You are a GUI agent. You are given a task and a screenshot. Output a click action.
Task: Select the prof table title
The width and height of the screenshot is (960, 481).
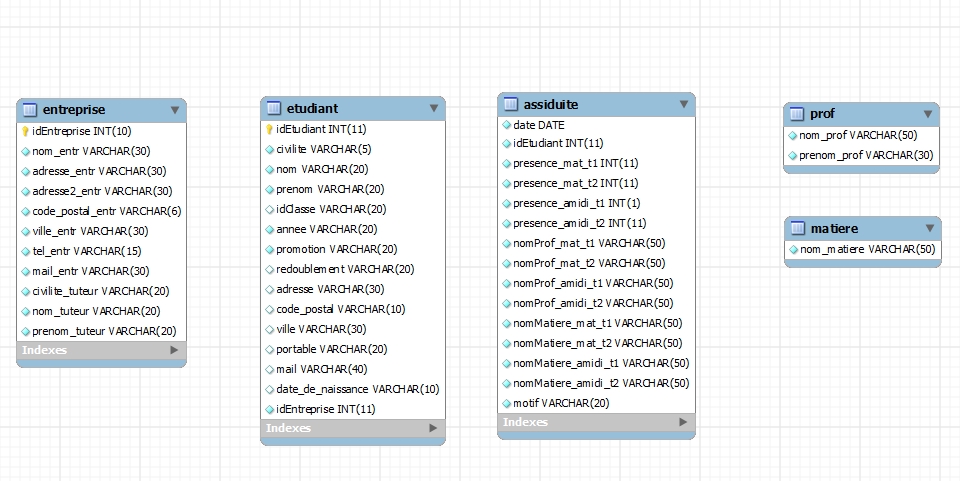pyautogui.click(x=822, y=114)
